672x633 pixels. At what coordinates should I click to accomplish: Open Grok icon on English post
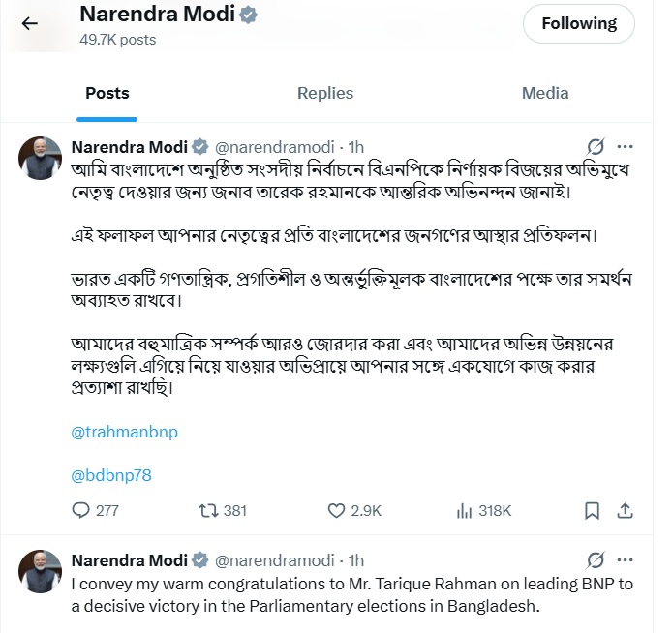tap(596, 560)
